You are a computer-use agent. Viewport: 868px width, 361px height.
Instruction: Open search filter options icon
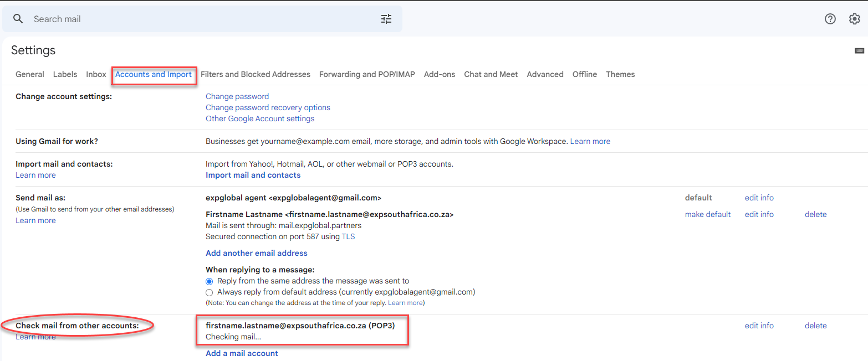386,19
